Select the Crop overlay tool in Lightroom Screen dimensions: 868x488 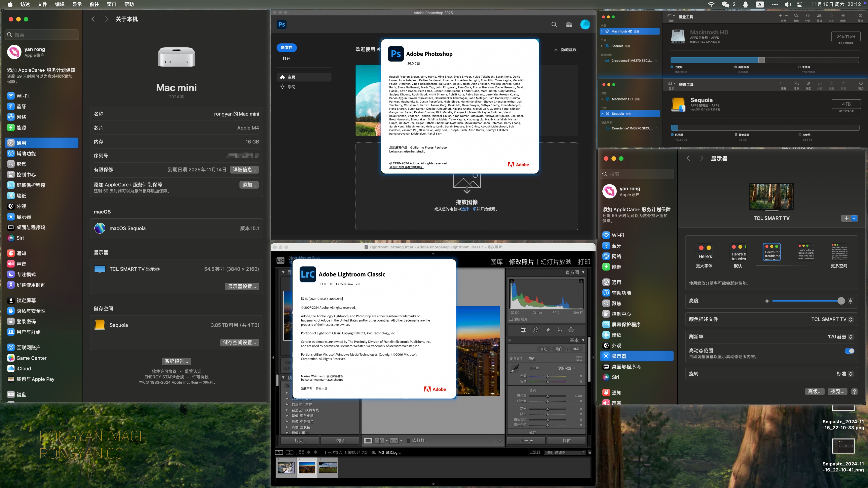pos(535,330)
